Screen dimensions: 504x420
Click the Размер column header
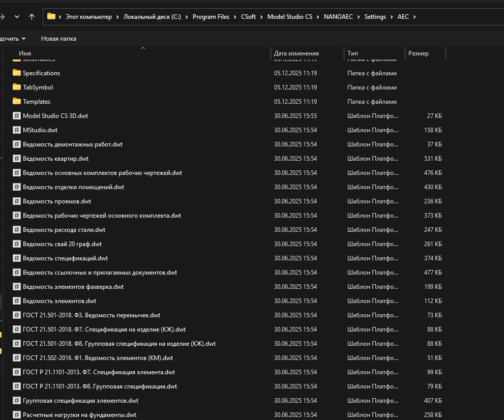tap(418, 53)
